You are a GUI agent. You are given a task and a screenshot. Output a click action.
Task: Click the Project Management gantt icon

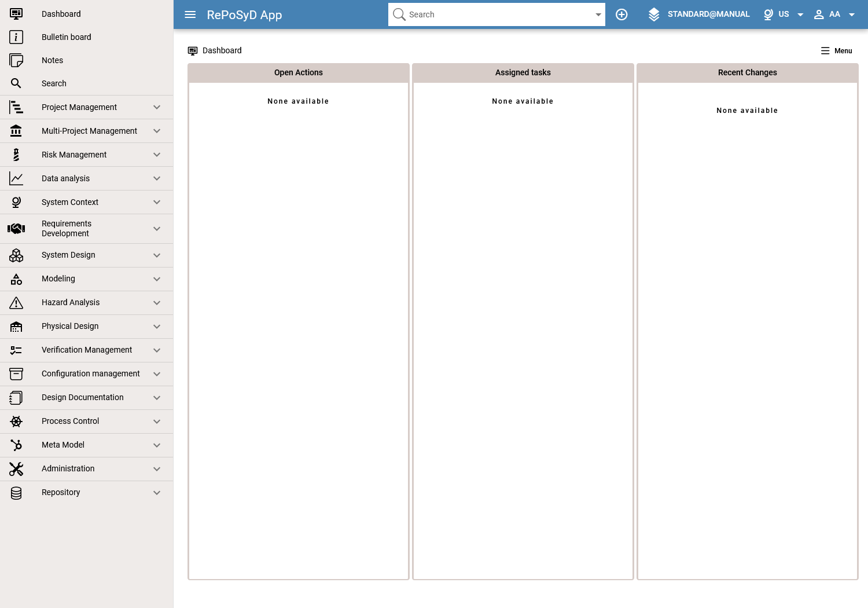point(16,107)
